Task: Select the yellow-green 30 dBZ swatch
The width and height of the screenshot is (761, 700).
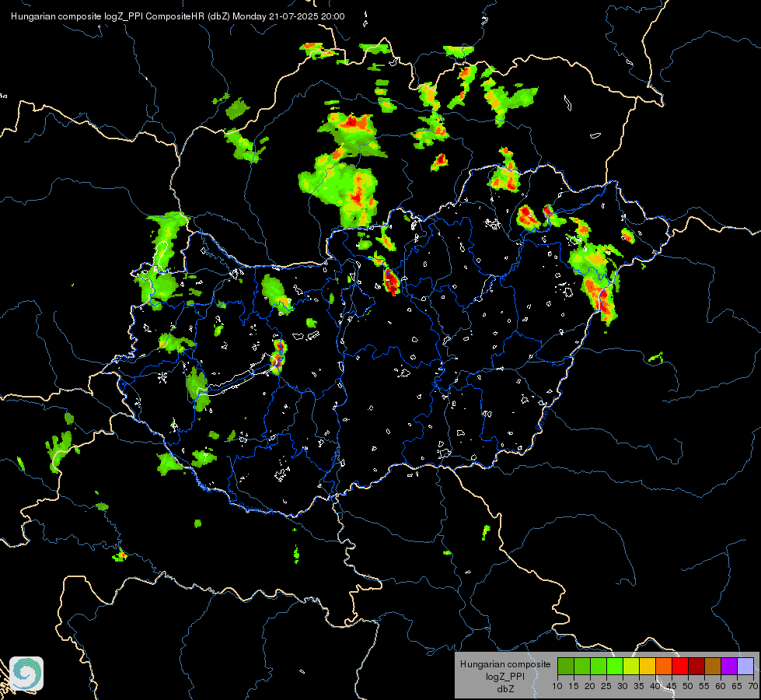Action: (631, 666)
